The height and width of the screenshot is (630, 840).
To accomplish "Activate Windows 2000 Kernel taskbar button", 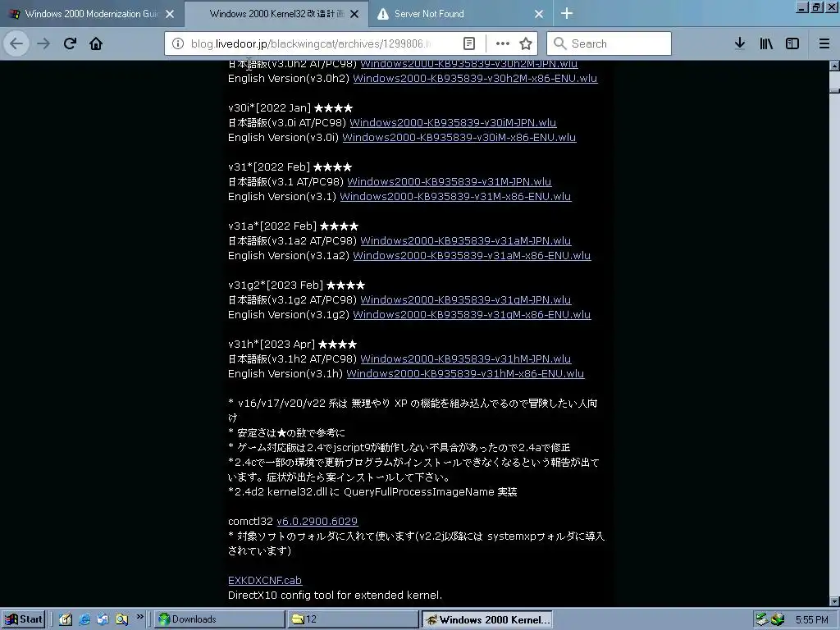I will coord(486,620).
